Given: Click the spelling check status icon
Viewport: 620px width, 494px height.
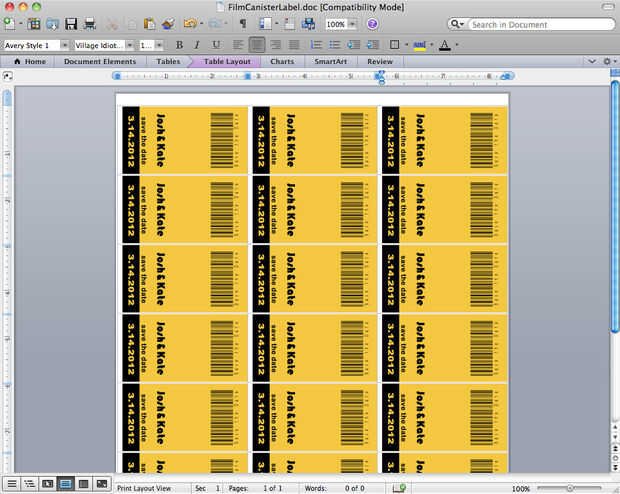Looking at the screenshot, I should [x=399, y=488].
